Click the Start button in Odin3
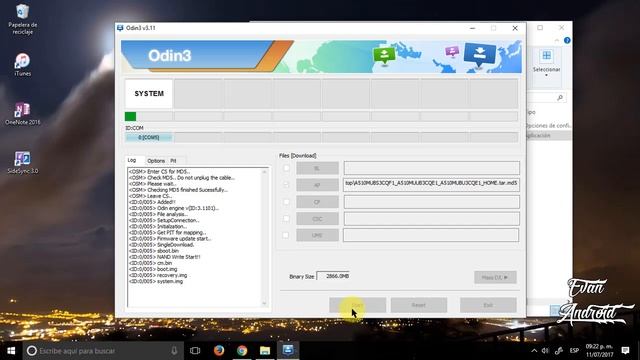This screenshot has height=360, width=640. click(x=358, y=305)
